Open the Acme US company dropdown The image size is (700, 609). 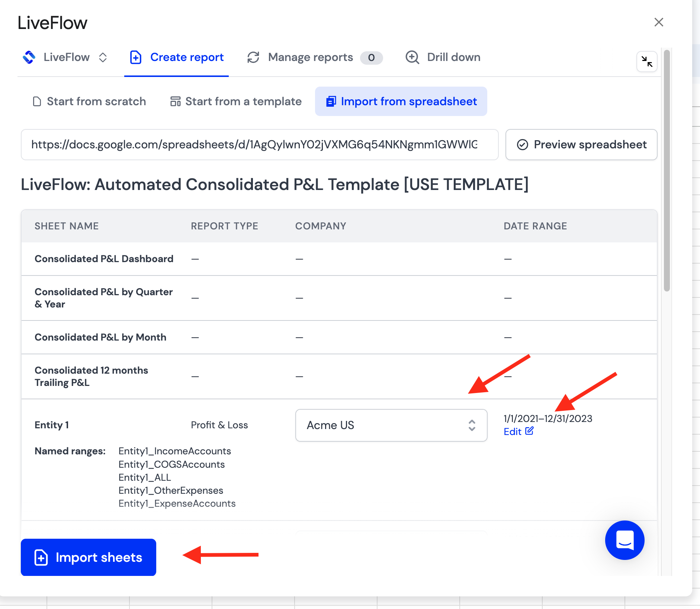pos(391,425)
